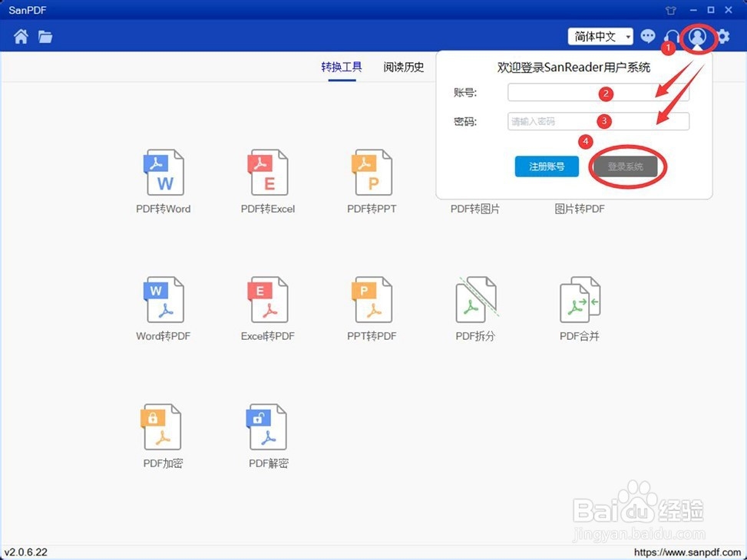This screenshot has width=747, height=560.
Task: Open the PDF转Excel converter
Action: pos(268,182)
